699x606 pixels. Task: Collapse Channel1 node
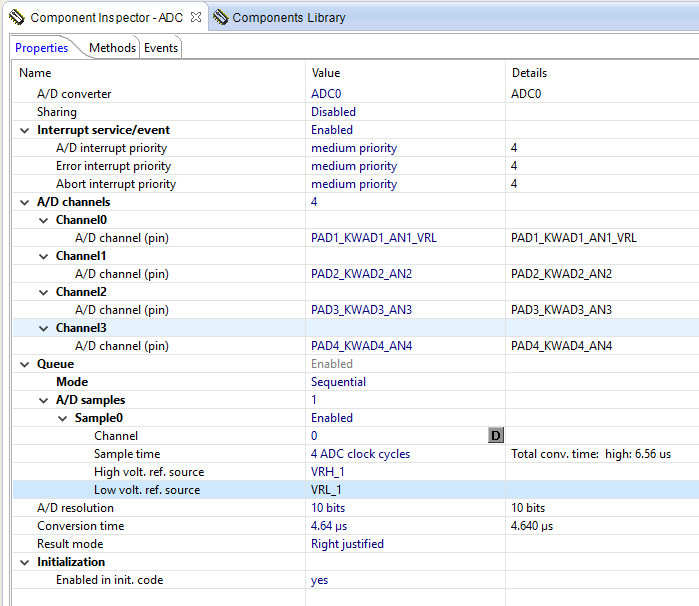43,256
